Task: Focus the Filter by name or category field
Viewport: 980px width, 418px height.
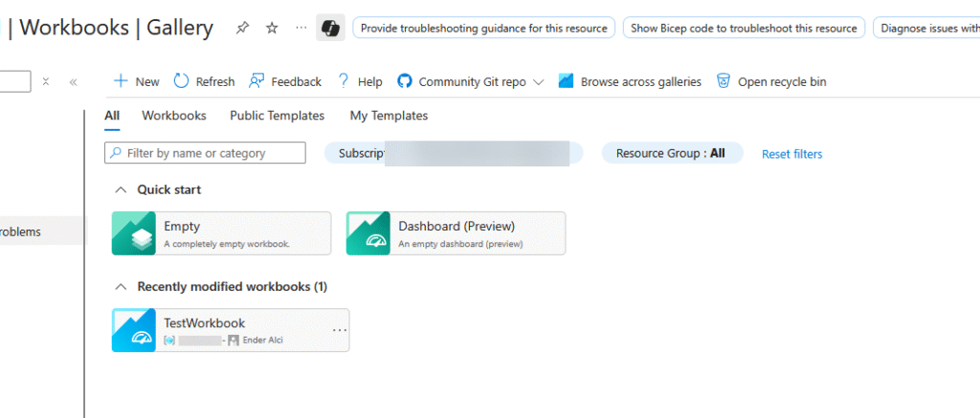Action: pyautogui.click(x=205, y=153)
